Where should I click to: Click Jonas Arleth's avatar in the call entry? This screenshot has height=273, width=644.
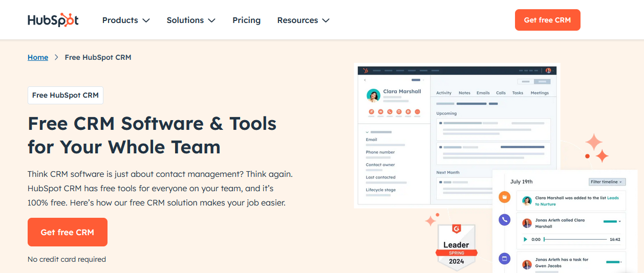(527, 223)
